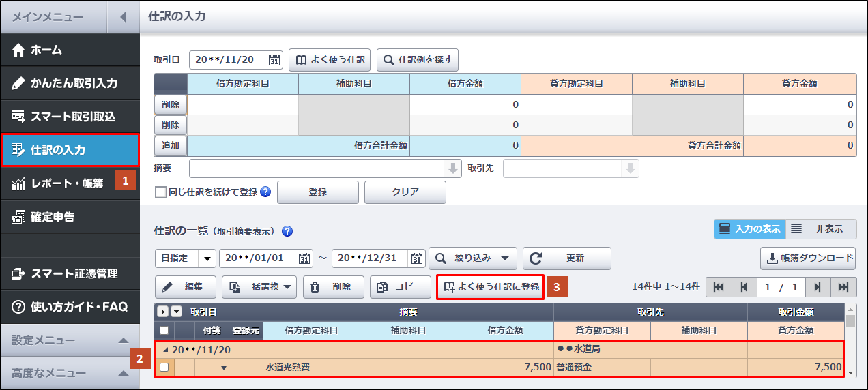Click the 登録 button
Screen dimensions: 868x390
317,192
